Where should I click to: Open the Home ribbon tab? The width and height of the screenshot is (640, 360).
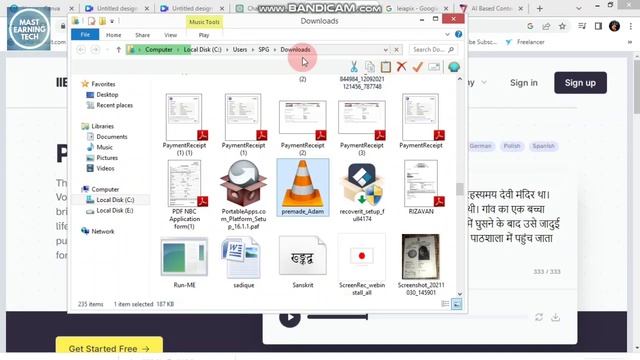[x=113, y=35]
